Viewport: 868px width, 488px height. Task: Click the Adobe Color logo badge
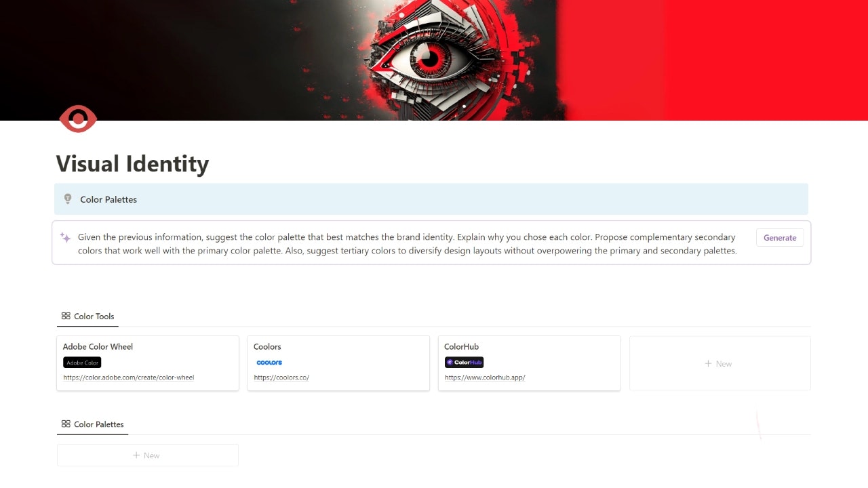point(82,363)
